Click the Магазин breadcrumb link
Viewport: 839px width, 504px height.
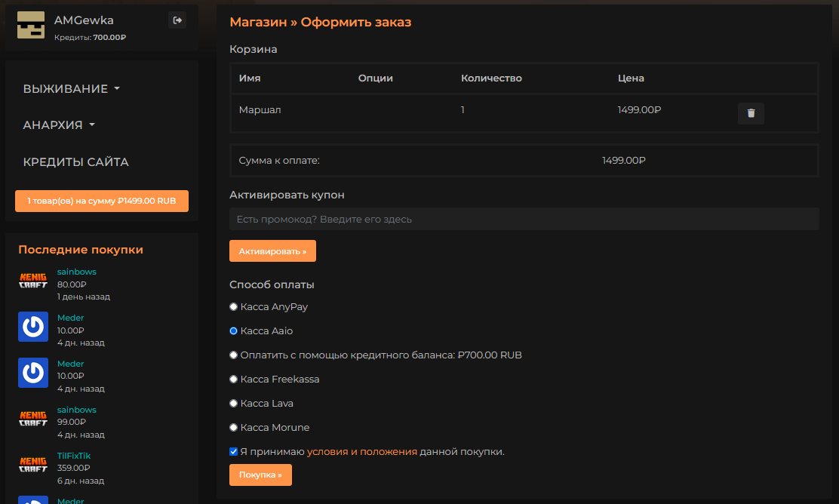(x=259, y=22)
